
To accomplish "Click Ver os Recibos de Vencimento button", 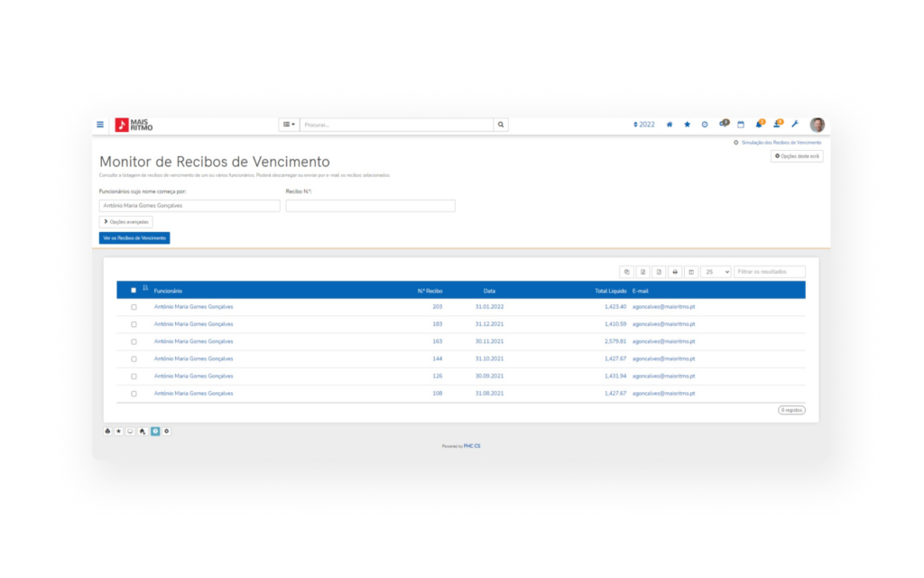I will pos(134,238).
